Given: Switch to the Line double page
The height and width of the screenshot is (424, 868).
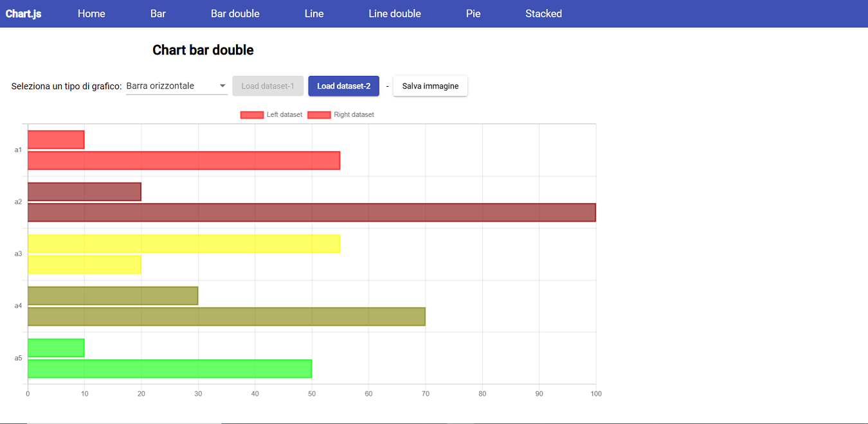Looking at the screenshot, I should pos(395,13).
